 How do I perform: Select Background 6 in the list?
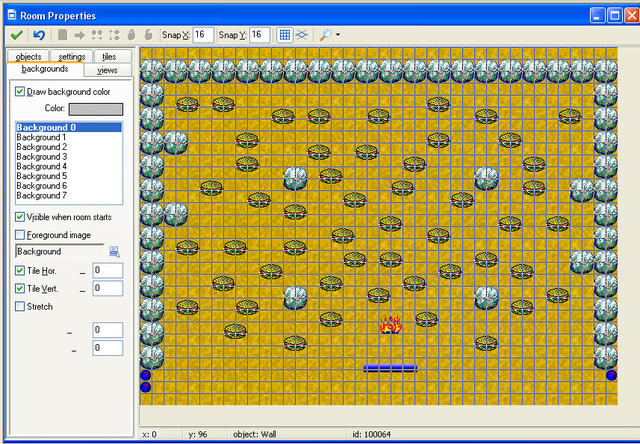tap(69, 186)
